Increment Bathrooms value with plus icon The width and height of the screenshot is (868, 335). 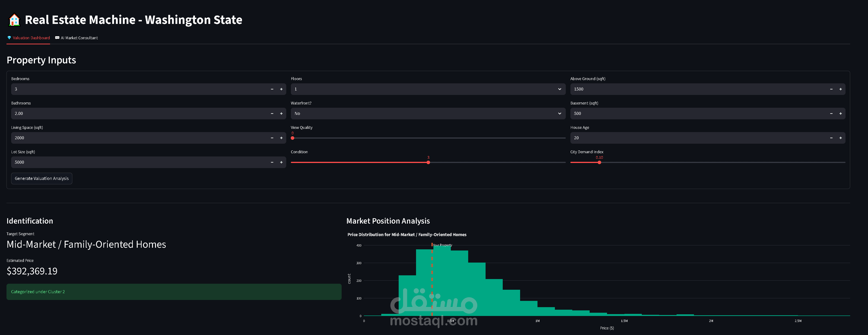pyautogui.click(x=281, y=113)
